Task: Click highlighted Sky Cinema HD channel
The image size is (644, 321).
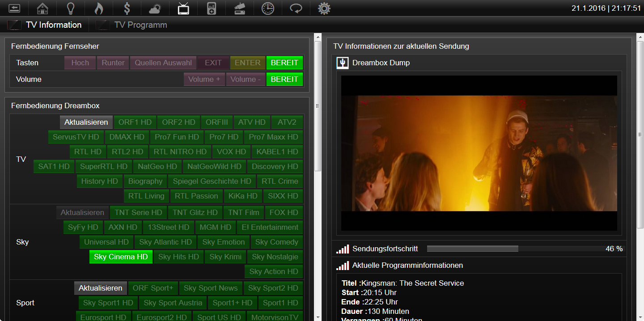Action: click(x=121, y=257)
